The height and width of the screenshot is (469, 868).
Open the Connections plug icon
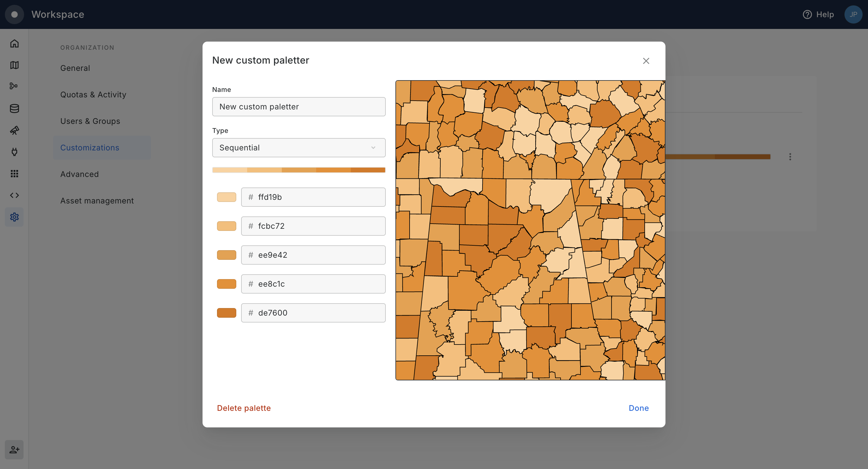coord(14,152)
